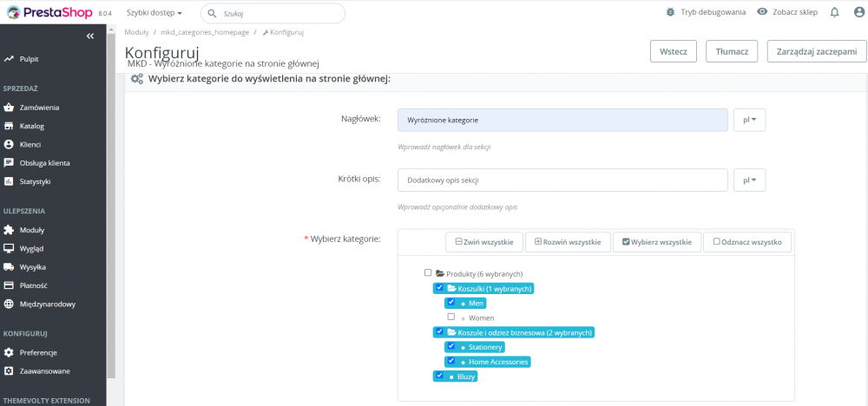Click the debug mode bug icon

tap(694, 13)
